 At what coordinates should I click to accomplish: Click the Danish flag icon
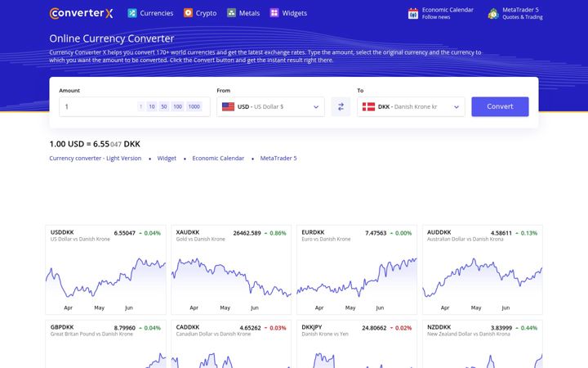tap(368, 106)
